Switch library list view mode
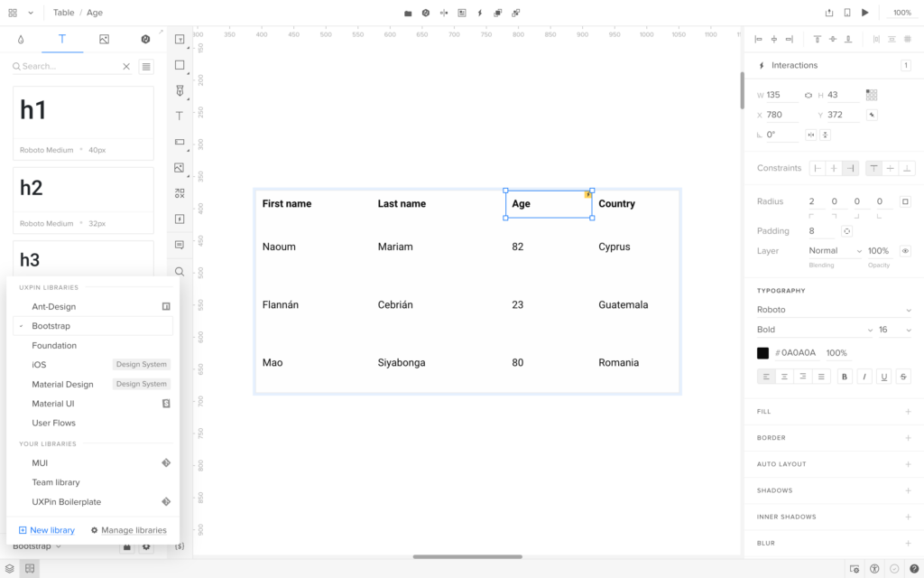This screenshot has height=578, width=924. [146, 67]
